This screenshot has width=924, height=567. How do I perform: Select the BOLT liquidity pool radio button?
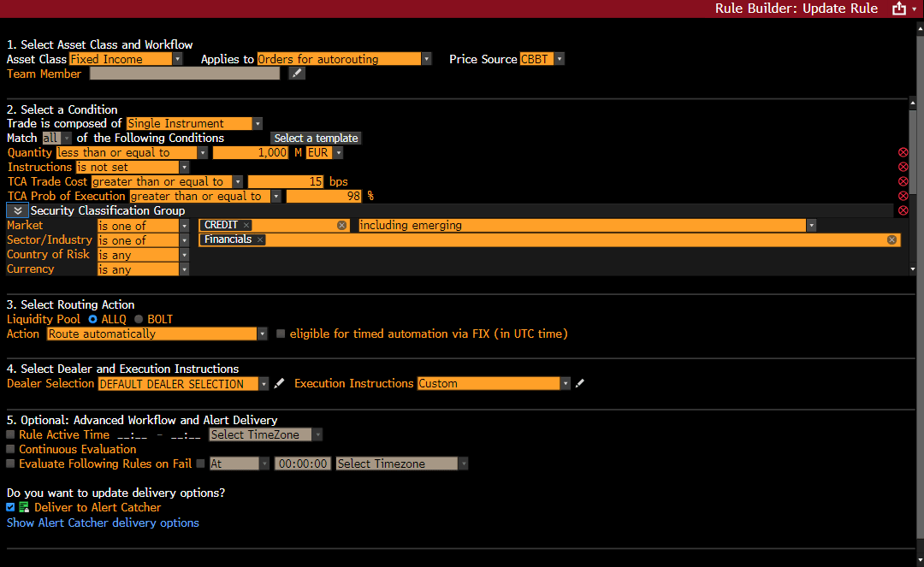point(140,320)
